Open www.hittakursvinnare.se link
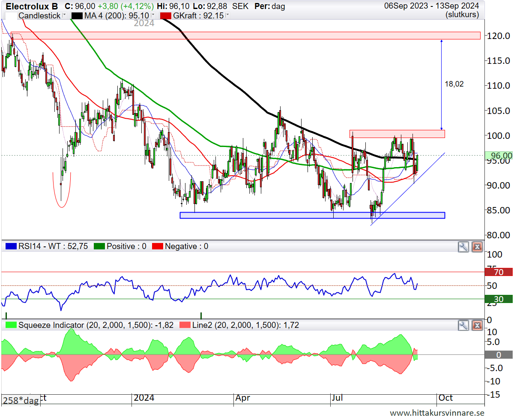Screen dimensions: 514x420 (x=437, y=413)
